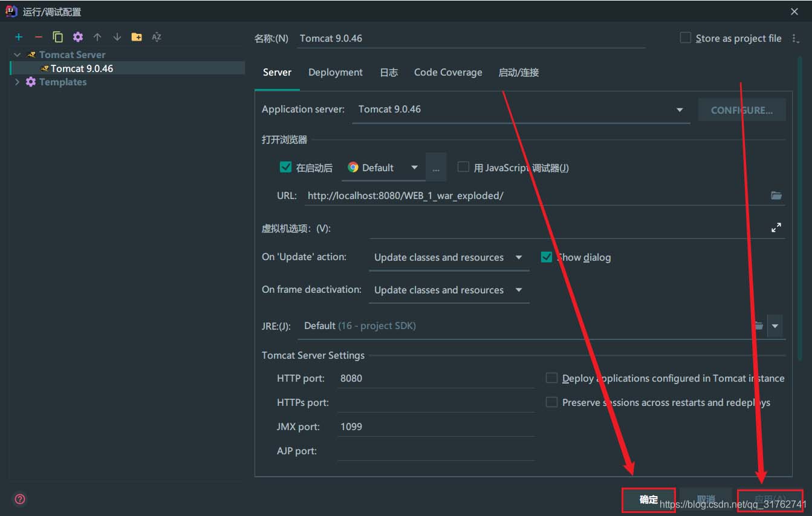Toggle Show dialog checkbox
Image resolution: width=812 pixels, height=516 pixels.
click(547, 257)
